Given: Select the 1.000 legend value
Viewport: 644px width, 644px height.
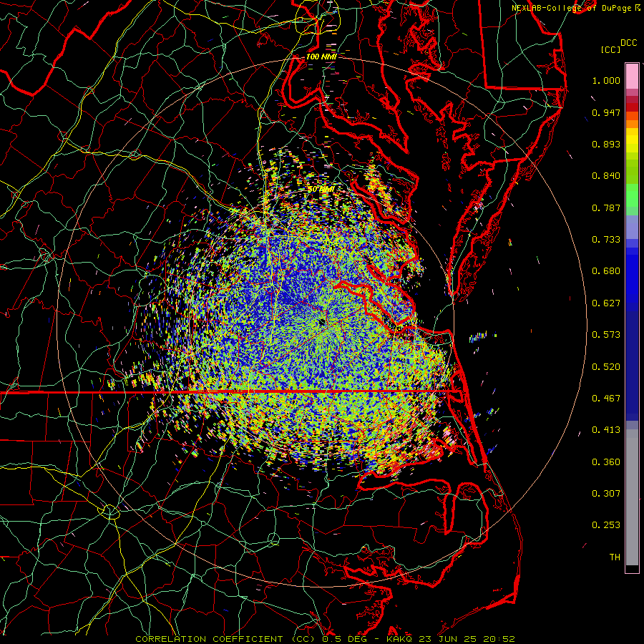Looking at the screenshot, I should (606, 80).
